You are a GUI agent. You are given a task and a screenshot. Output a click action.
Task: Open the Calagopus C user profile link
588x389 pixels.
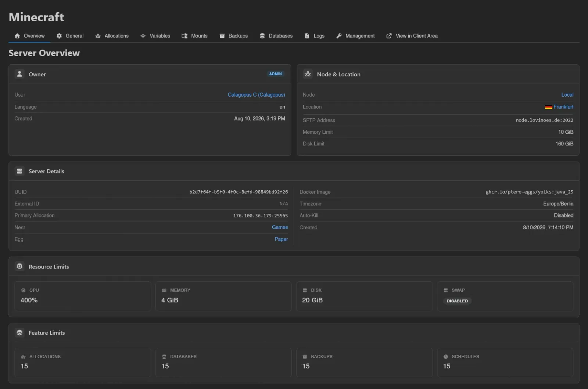click(256, 95)
